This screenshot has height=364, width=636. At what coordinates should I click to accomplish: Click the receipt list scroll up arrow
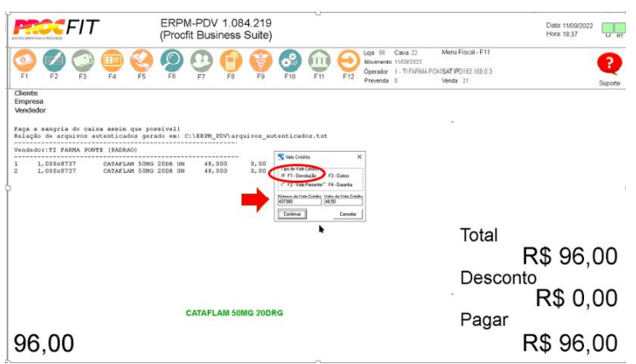[452, 122]
